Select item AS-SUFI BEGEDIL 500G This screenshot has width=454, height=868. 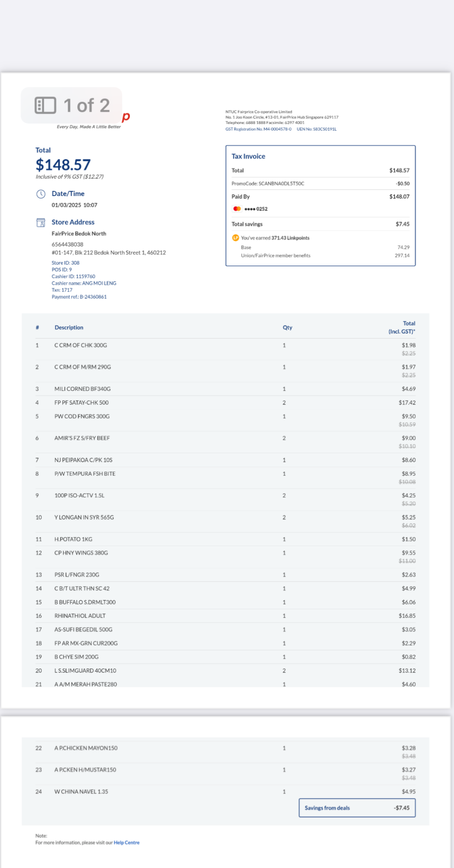click(x=83, y=629)
